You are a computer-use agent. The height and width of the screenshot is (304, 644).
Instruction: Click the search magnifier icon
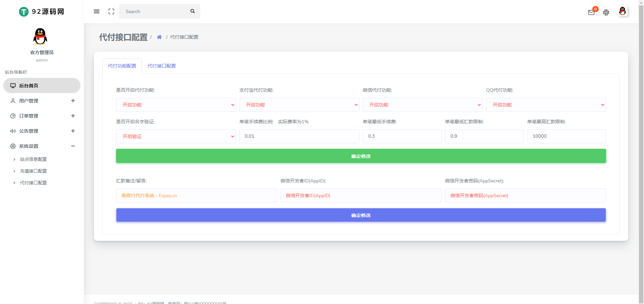click(x=193, y=11)
